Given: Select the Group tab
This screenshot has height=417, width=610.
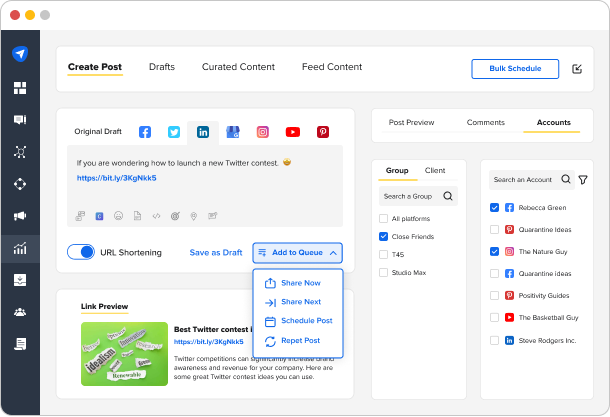Looking at the screenshot, I should tap(397, 170).
